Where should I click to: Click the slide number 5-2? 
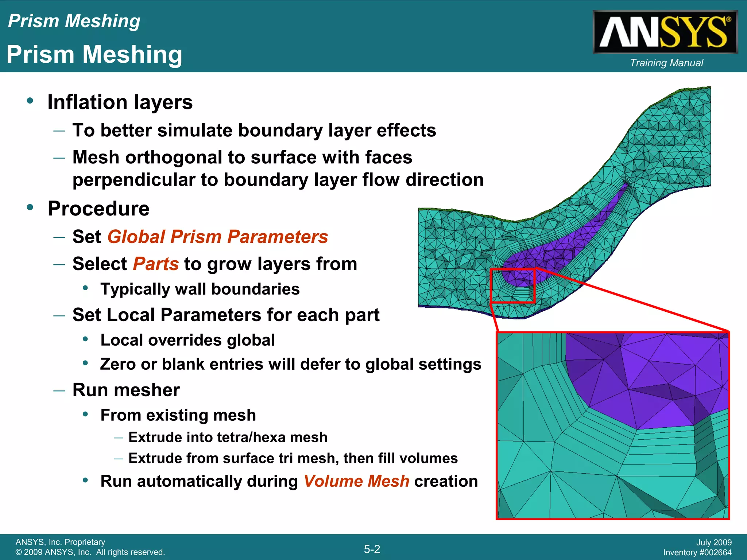pyautogui.click(x=372, y=549)
